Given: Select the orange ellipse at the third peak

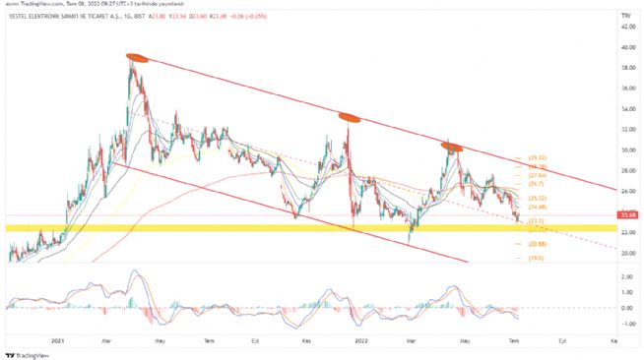Looking at the screenshot, I should (x=452, y=147).
